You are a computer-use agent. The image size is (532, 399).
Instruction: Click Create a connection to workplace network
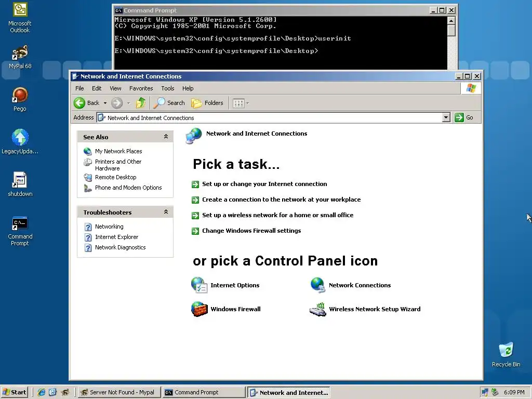[x=281, y=199]
